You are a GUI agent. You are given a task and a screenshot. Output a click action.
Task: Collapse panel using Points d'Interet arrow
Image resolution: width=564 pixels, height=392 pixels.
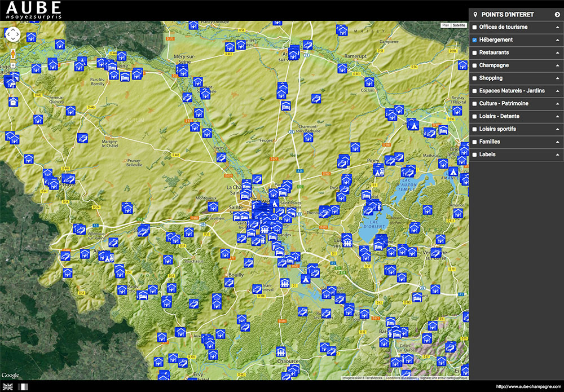pos(557,15)
